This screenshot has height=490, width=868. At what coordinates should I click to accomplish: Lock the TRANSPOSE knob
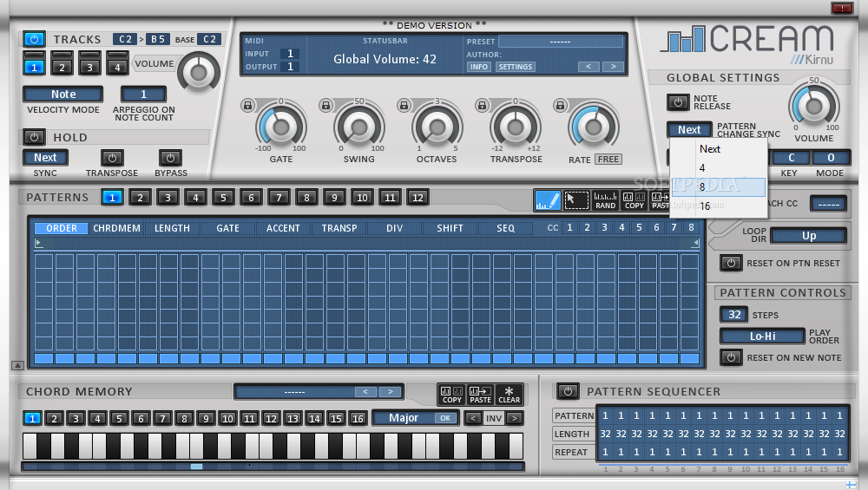[x=482, y=105]
